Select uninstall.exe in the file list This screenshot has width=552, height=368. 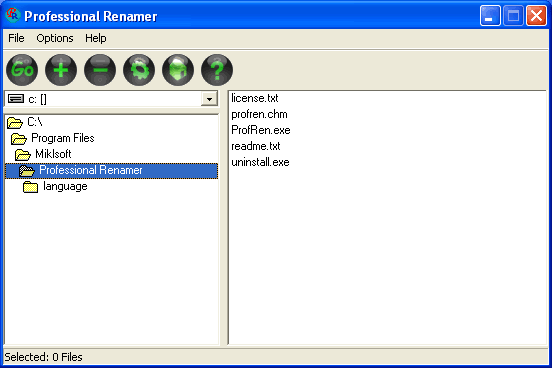pyautogui.click(x=261, y=162)
